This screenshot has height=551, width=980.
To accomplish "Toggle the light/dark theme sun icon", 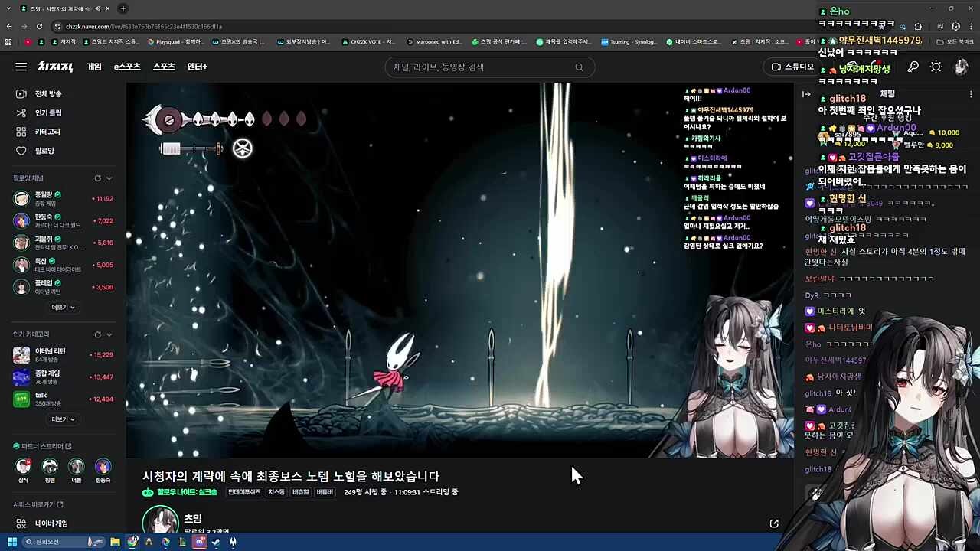I will [x=936, y=67].
